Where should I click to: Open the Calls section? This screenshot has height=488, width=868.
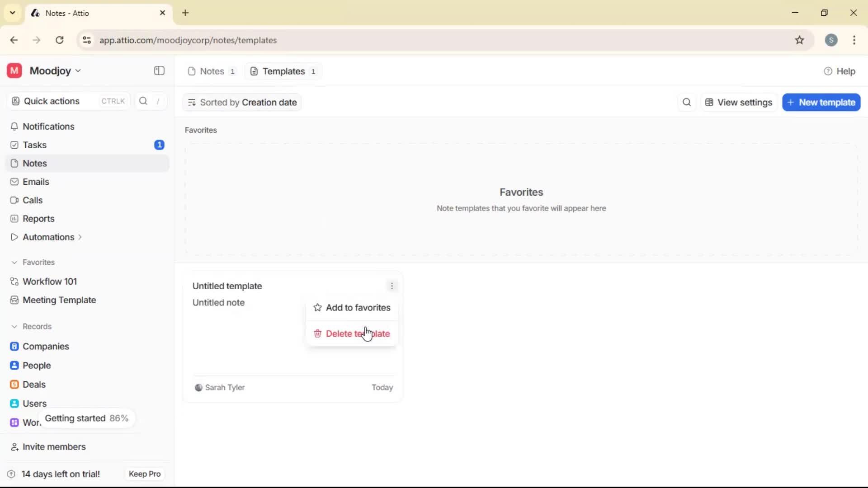click(32, 200)
